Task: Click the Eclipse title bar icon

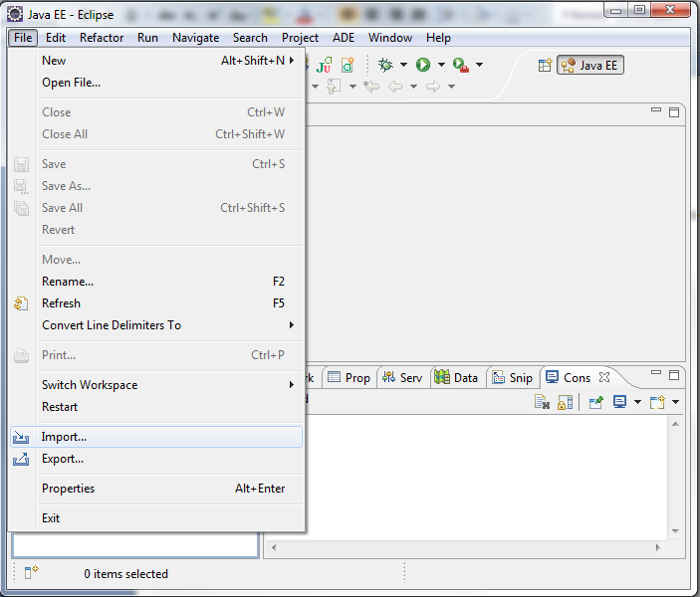Action: [15, 14]
